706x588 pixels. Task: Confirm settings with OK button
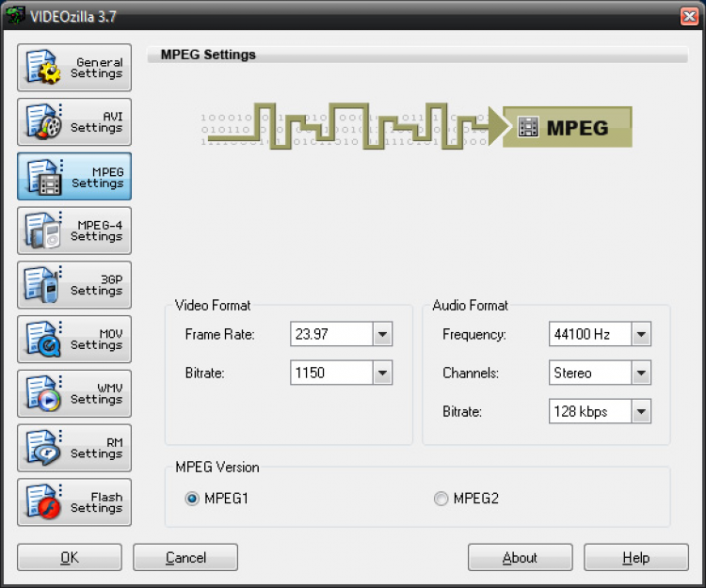pyautogui.click(x=70, y=557)
